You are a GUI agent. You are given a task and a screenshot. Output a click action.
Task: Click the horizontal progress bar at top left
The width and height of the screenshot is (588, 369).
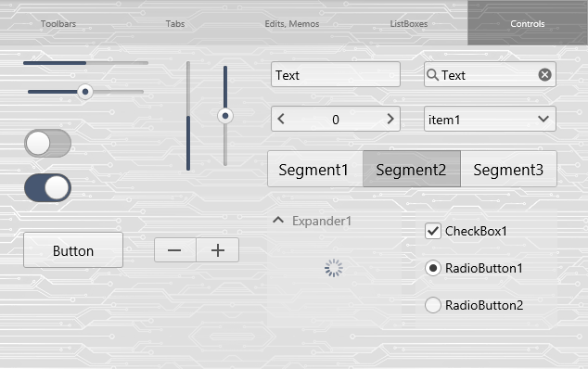[85, 63]
